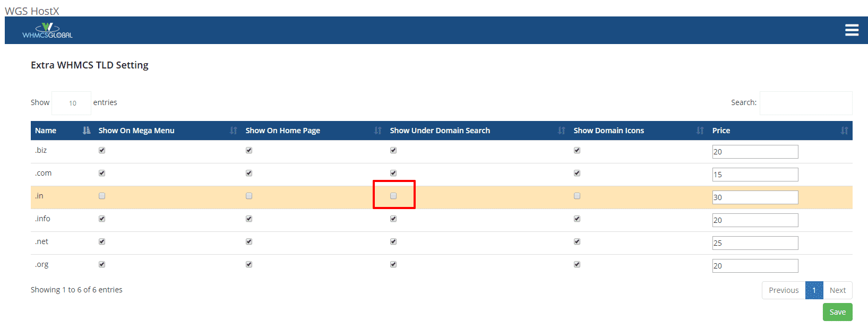Click the price field for .net
This screenshot has height=329, width=868.
(x=755, y=243)
